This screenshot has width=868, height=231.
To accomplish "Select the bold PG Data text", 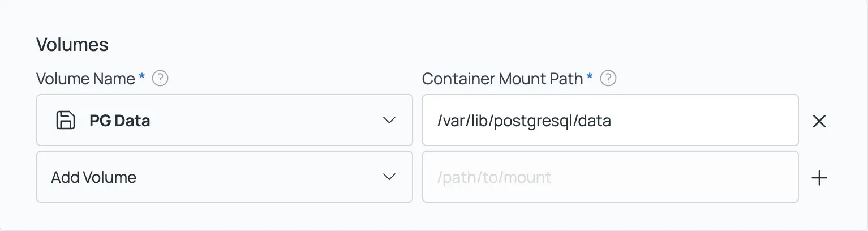I will 119,121.
